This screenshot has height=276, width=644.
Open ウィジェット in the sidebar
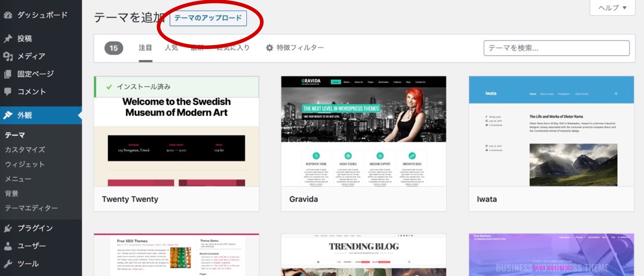tap(25, 164)
